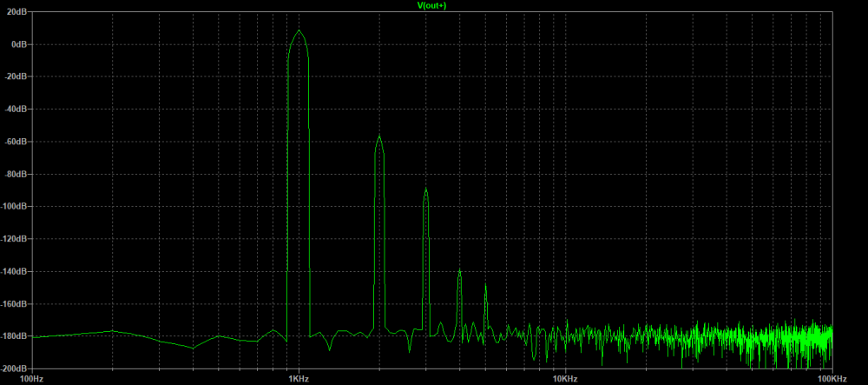Click the 0dB vertical axis label
The width and height of the screenshot is (868, 385).
20,44
